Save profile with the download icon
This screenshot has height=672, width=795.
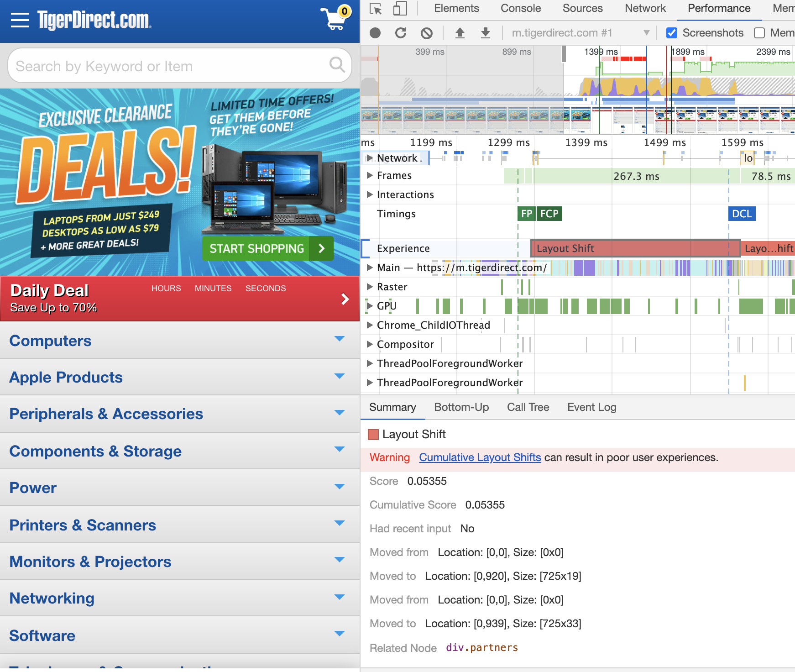pos(486,33)
